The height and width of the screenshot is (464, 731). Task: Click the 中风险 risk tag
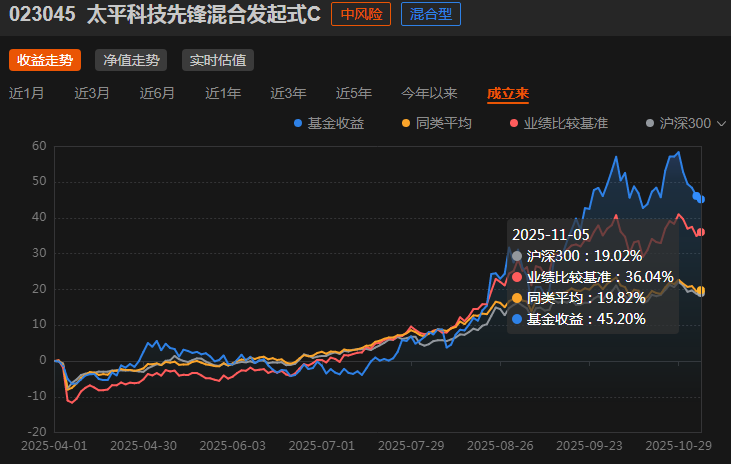(361, 14)
